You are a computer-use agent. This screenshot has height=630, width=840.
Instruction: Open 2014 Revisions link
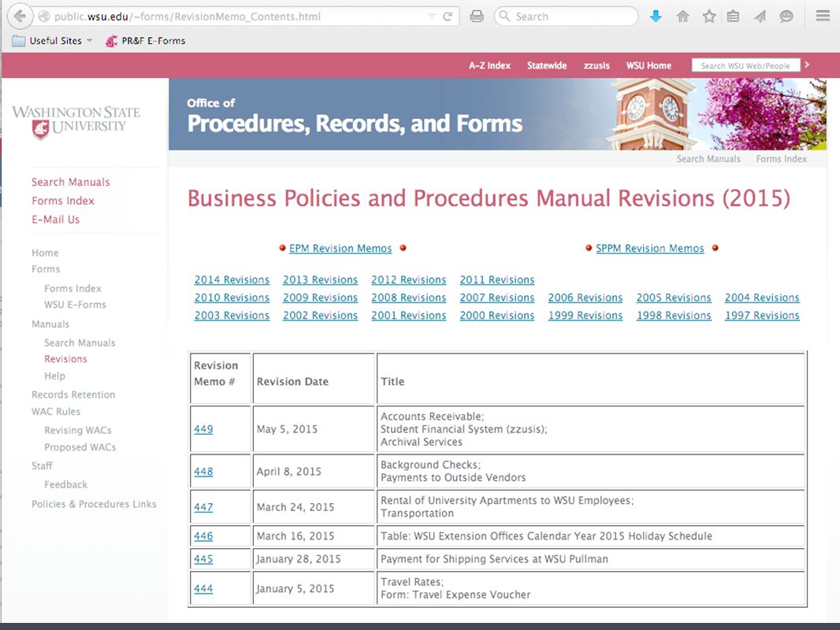point(232,280)
